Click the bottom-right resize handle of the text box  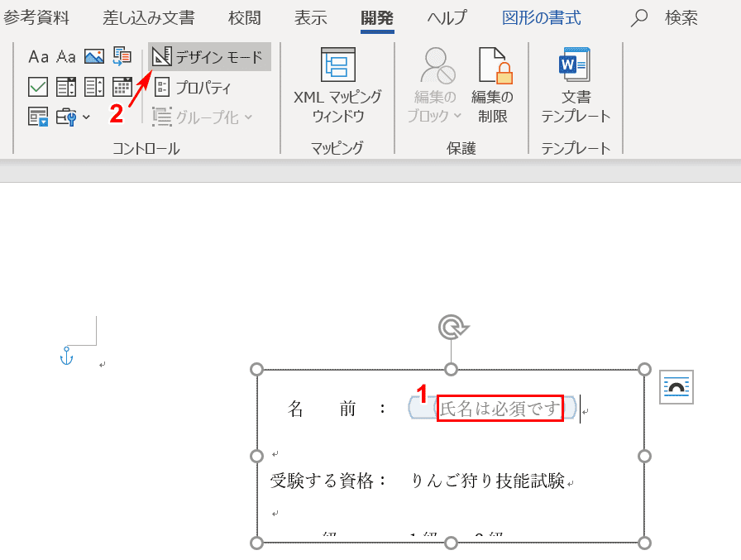644,543
